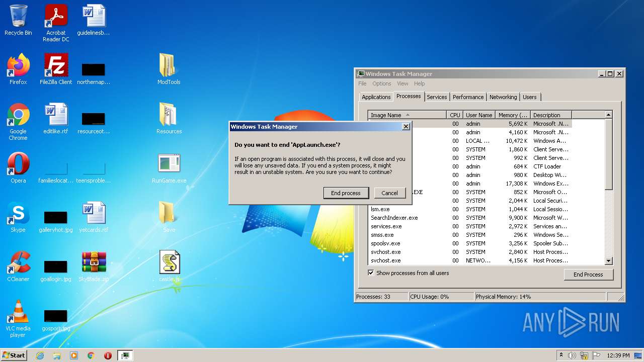Click the Chrome taskbar icon
The image size is (644, 362).
pos(91,355)
